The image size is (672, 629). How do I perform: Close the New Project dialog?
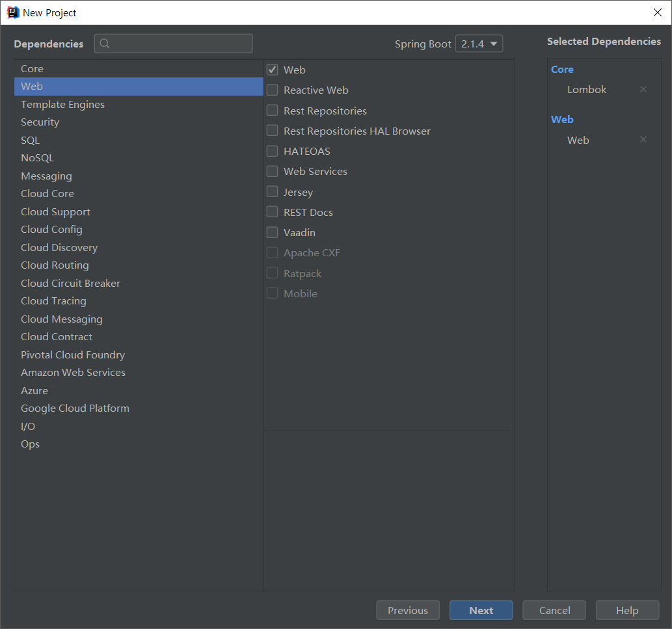(657, 12)
